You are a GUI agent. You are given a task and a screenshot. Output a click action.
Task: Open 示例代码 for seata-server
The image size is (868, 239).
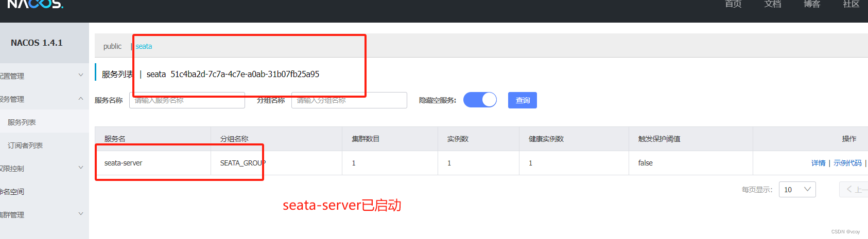tap(847, 163)
